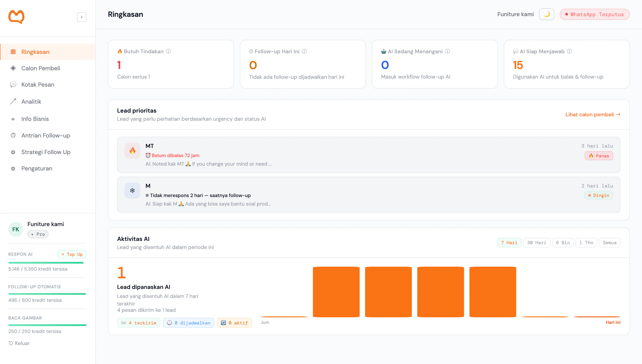The image size is (642, 364).
Task: Click the Pro plan badge
Action: click(x=38, y=234)
